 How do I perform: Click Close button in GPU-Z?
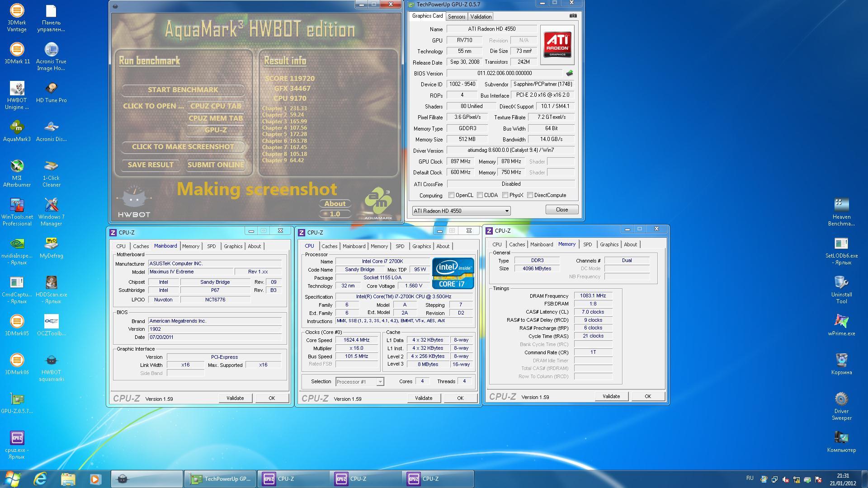pyautogui.click(x=561, y=210)
